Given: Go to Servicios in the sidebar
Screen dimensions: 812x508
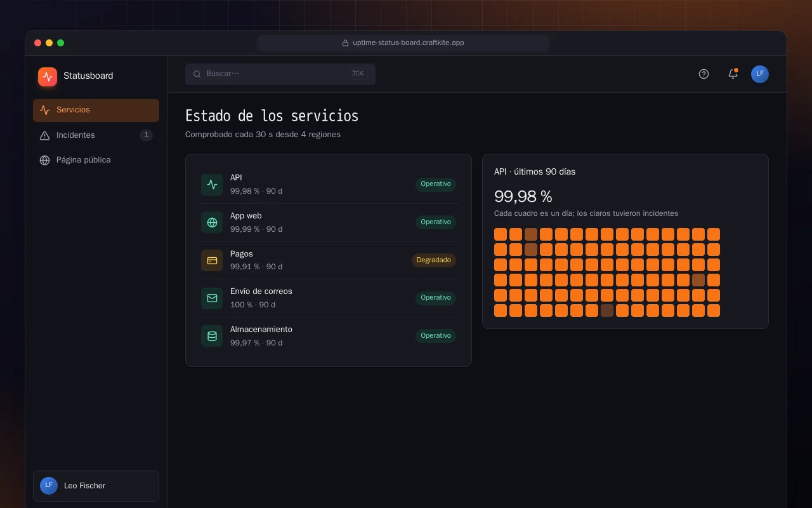Looking at the screenshot, I should [x=96, y=110].
